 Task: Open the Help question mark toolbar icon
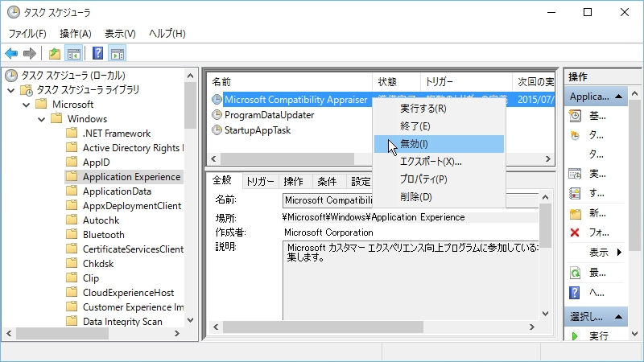97,53
